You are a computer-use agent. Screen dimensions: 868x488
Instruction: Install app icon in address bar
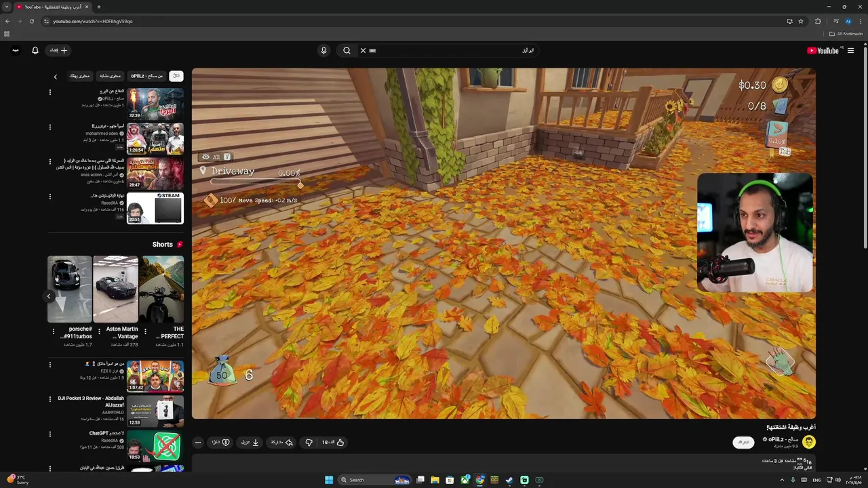click(789, 21)
